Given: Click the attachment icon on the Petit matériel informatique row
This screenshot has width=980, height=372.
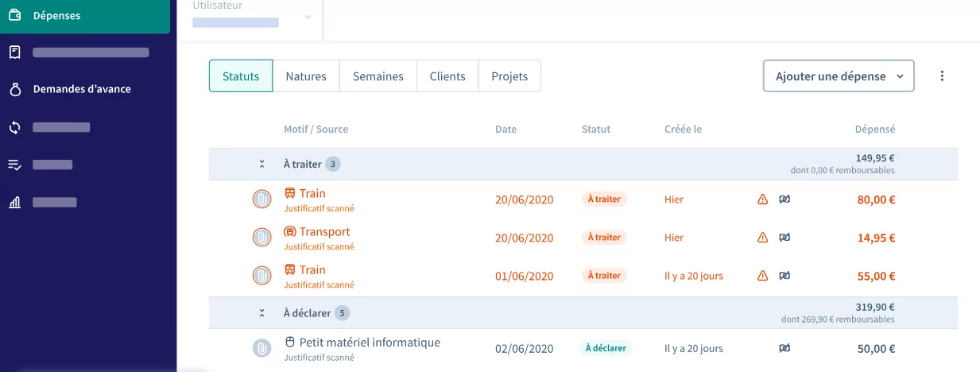Looking at the screenshot, I should click(x=261, y=348).
